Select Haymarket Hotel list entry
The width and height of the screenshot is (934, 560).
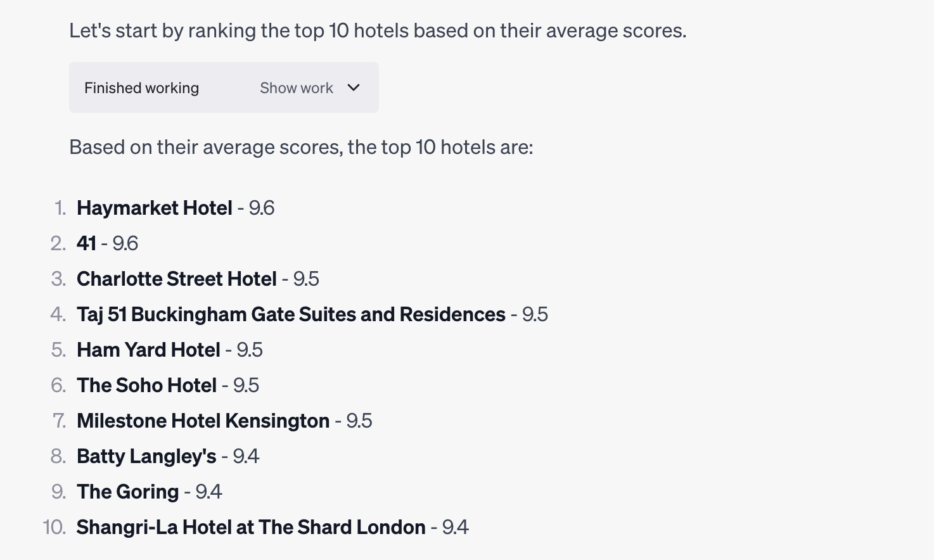[x=155, y=208]
